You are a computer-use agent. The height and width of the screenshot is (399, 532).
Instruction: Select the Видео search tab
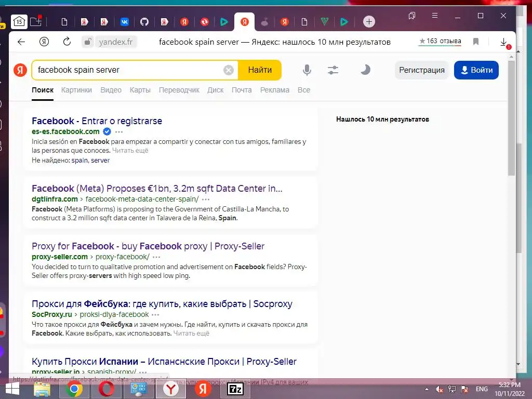pos(111,90)
